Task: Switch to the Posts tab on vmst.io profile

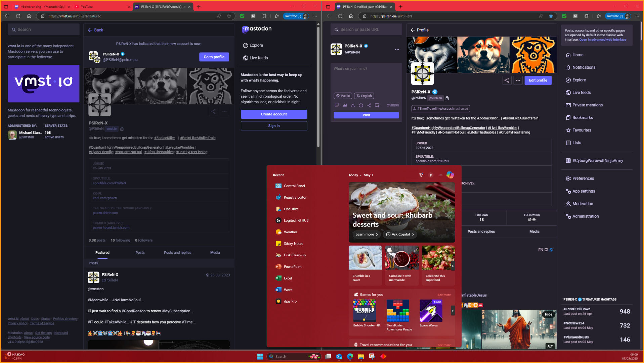Action: pyautogui.click(x=140, y=253)
